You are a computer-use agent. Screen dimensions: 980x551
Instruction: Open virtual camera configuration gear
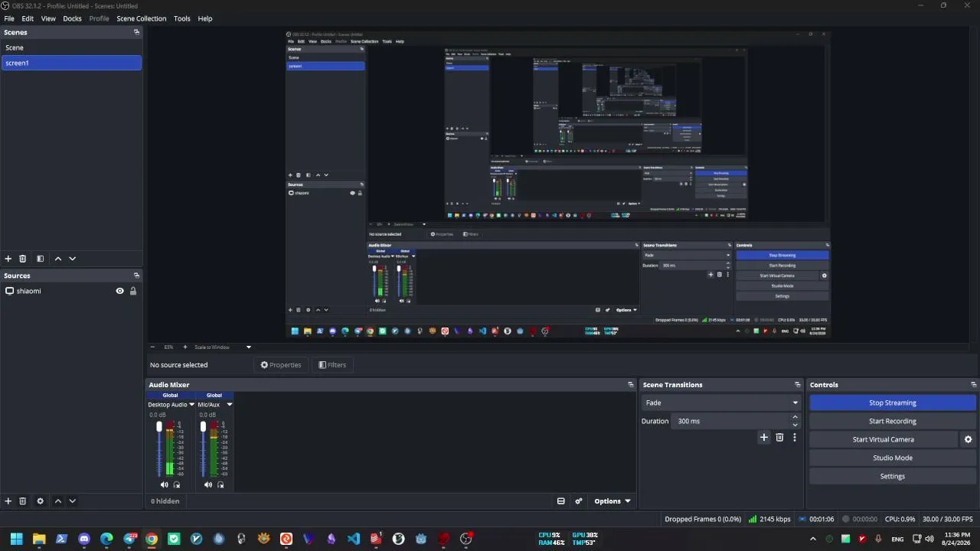968,439
